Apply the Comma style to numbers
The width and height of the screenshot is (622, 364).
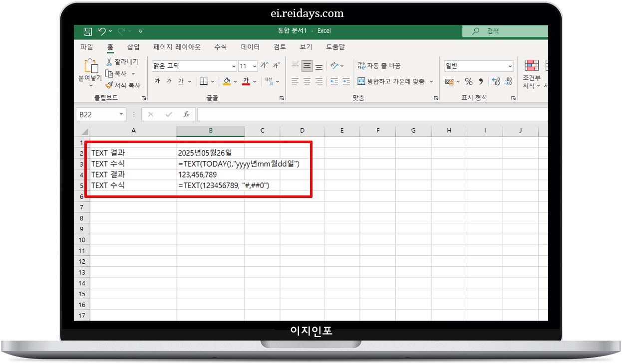pos(481,81)
